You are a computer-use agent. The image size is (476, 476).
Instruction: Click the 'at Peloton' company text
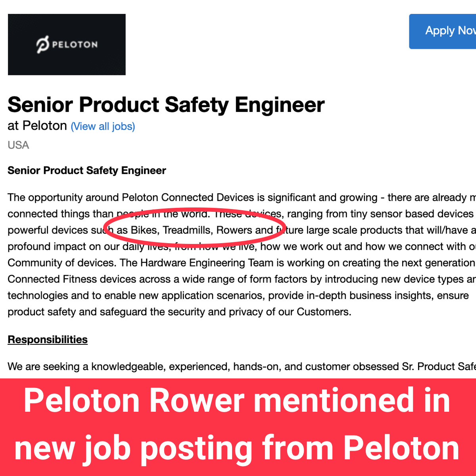click(x=37, y=126)
